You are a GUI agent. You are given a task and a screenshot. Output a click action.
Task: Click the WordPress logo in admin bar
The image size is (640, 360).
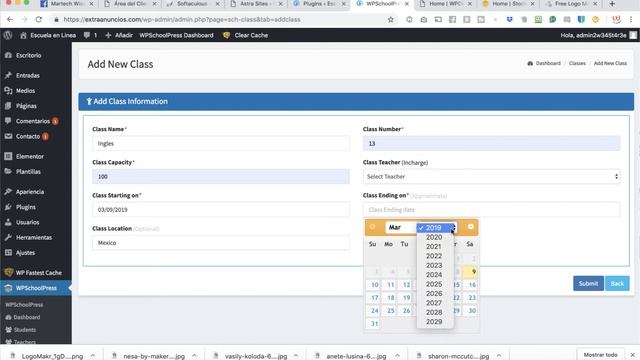pos(8,35)
